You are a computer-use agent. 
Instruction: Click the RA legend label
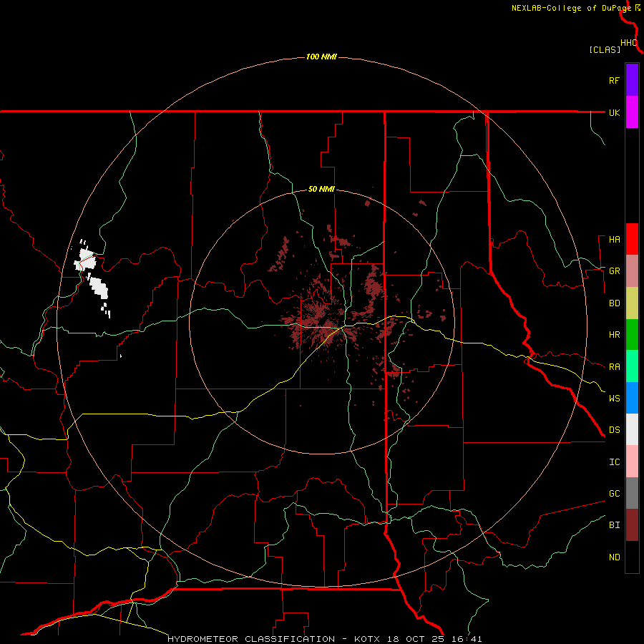pyautogui.click(x=614, y=367)
